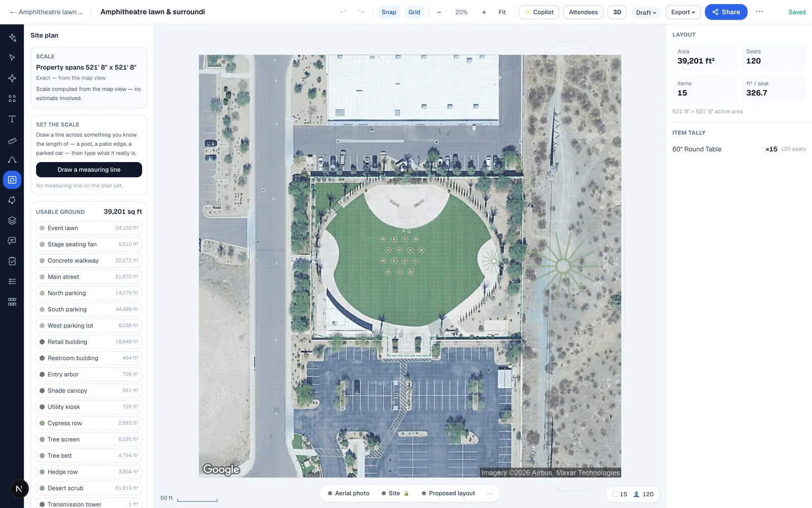Toggle Aerial photo layer visibility

point(349,493)
